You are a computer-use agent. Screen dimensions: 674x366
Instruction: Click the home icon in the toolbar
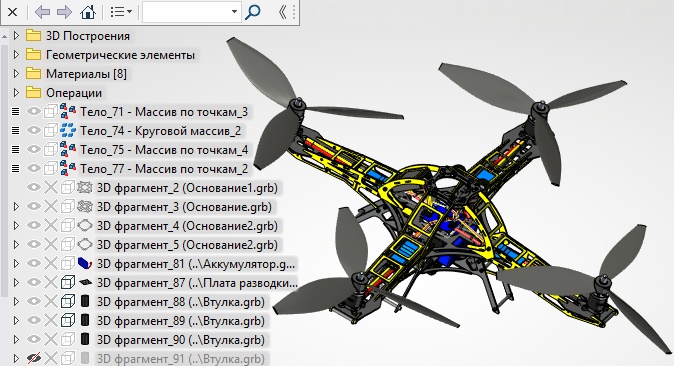click(x=88, y=12)
